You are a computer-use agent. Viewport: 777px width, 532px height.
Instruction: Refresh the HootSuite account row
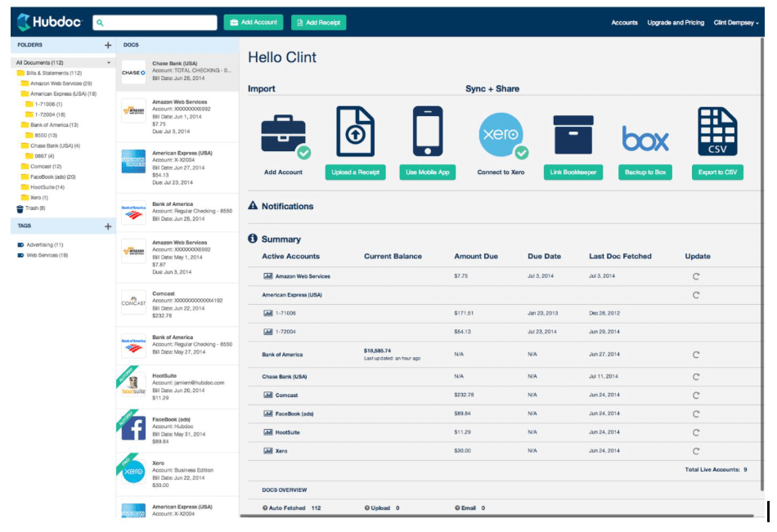click(696, 432)
